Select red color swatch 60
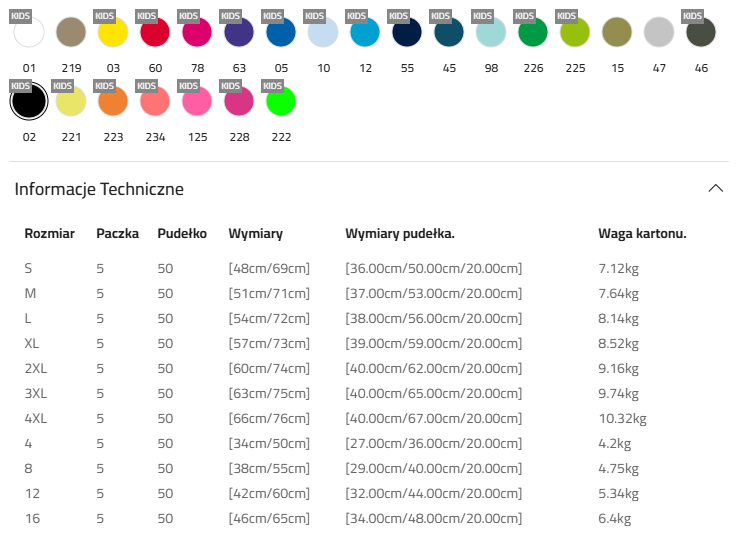 tap(155, 32)
